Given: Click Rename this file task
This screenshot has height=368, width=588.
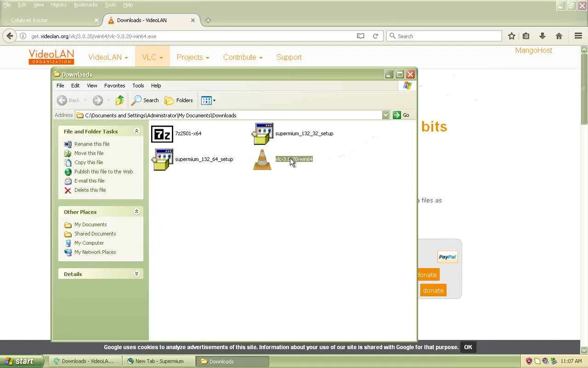Looking at the screenshot, I should (92, 144).
